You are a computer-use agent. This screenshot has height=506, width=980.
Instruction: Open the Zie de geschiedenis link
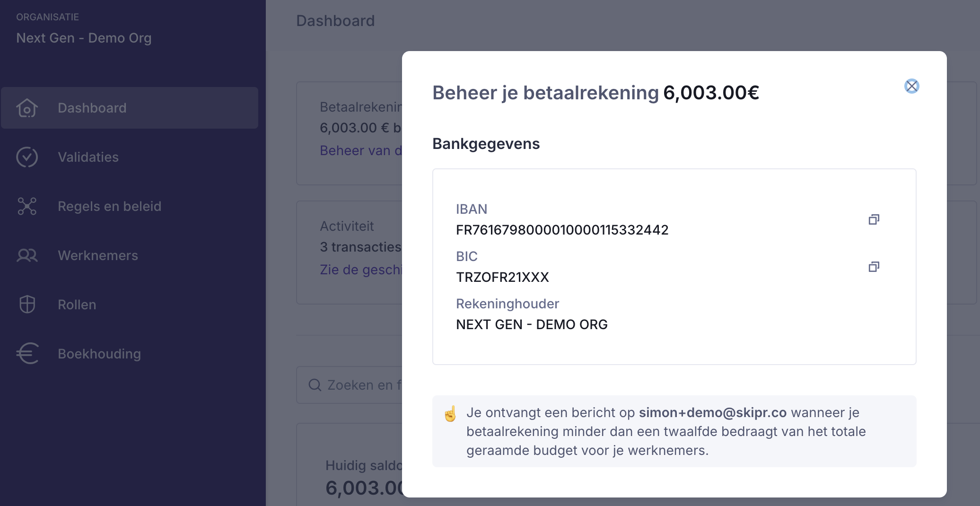pyautogui.click(x=360, y=270)
